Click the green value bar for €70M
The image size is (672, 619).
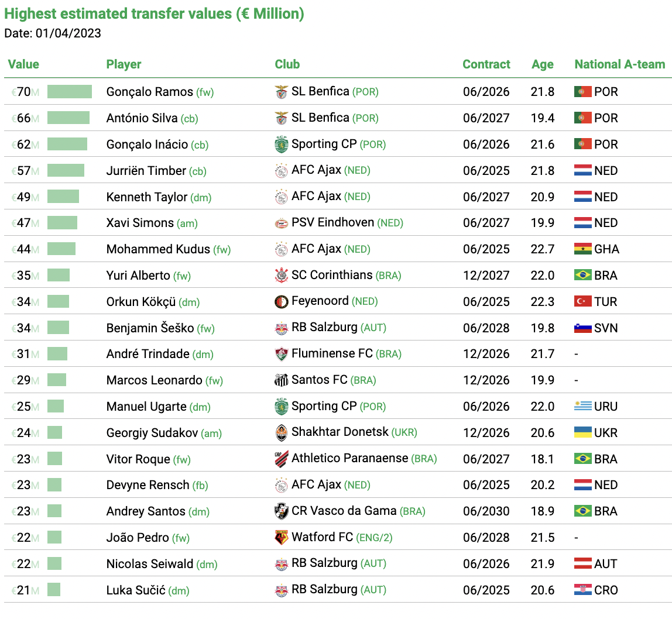pos(70,92)
